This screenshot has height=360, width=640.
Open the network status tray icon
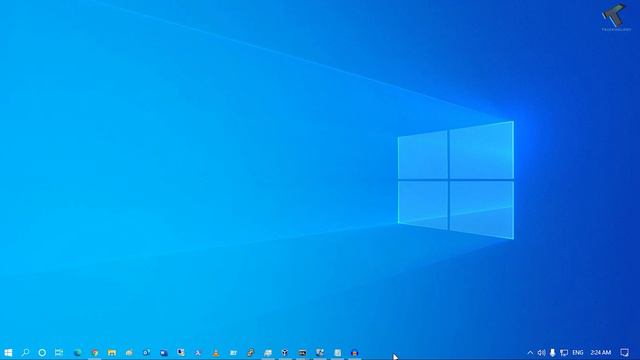(564, 353)
